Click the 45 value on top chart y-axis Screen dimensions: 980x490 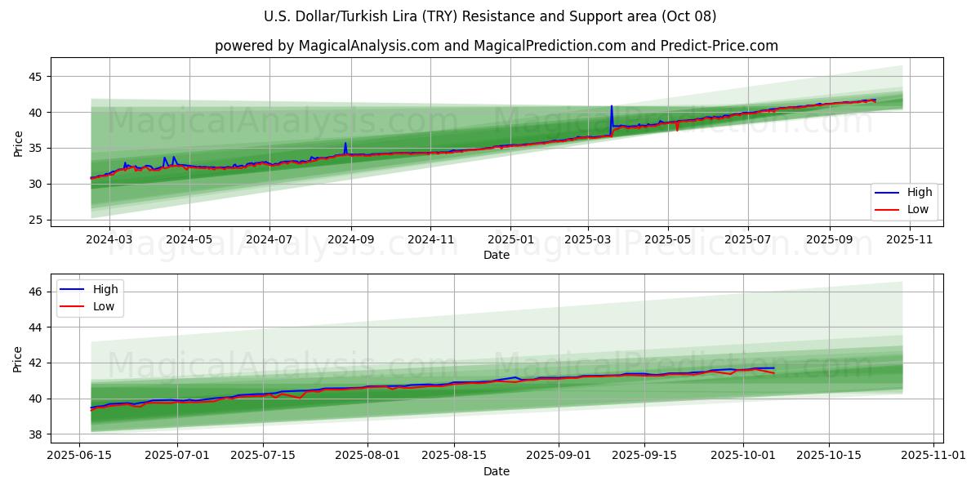[x=37, y=77]
